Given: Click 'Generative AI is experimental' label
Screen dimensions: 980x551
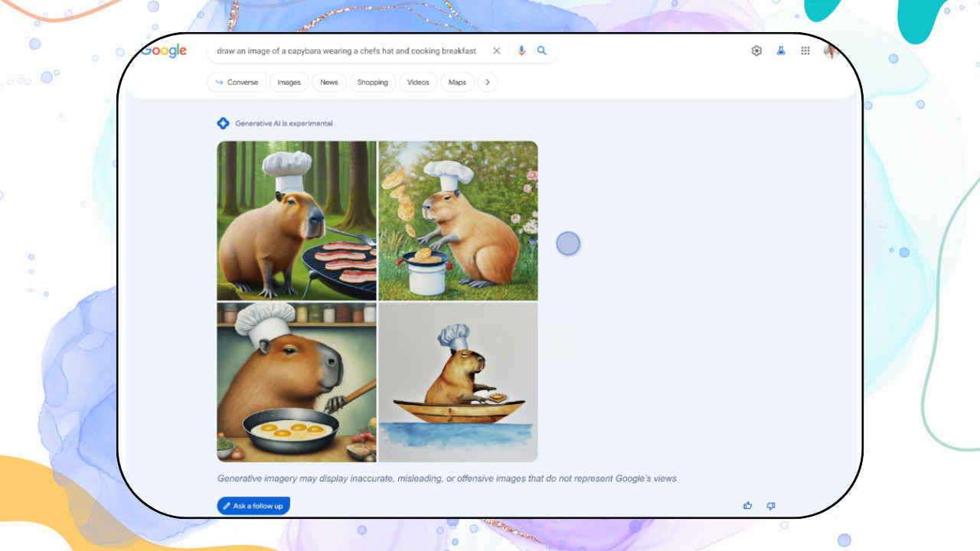Looking at the screenshot, I should tap(284, 123).
